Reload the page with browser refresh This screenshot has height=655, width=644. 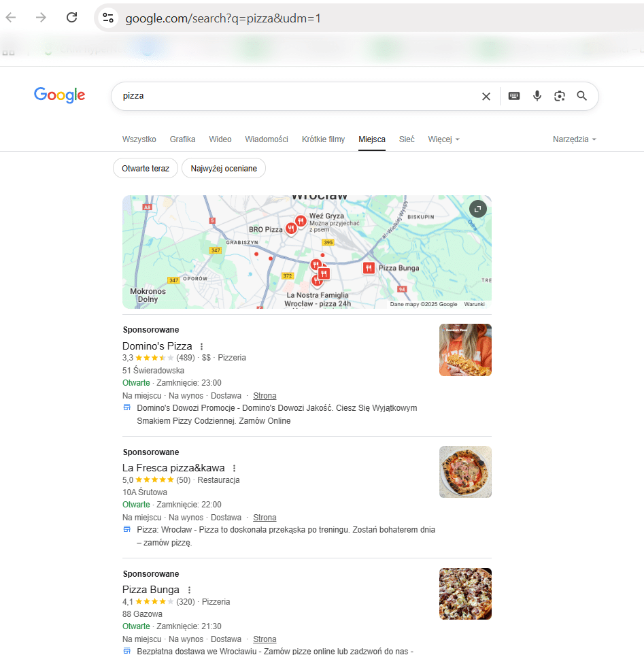[x=71, y=18]
